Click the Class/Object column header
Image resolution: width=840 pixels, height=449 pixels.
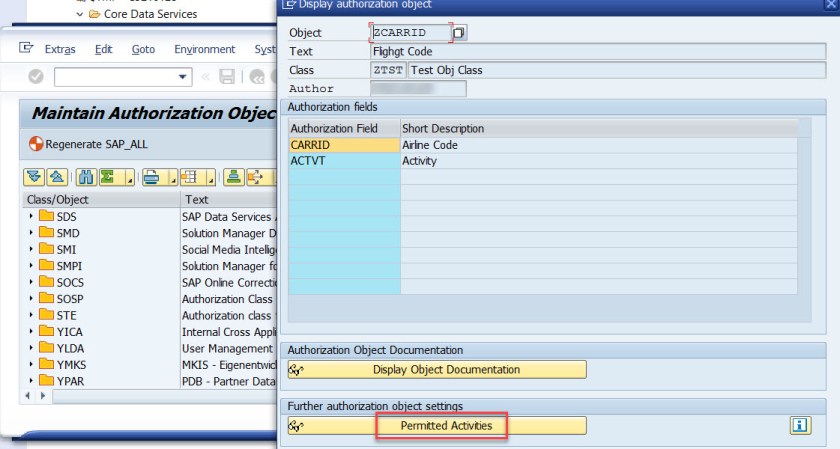click(x=101, y=199)
